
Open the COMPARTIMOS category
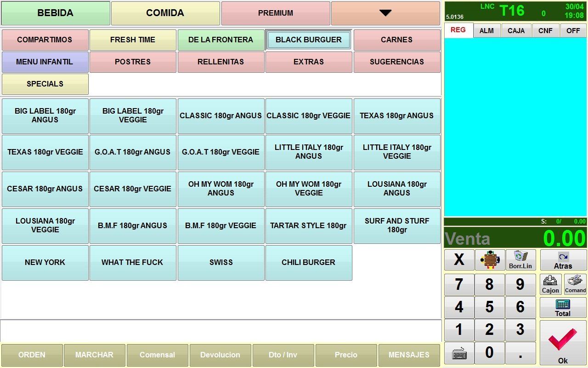pos(45,40)
